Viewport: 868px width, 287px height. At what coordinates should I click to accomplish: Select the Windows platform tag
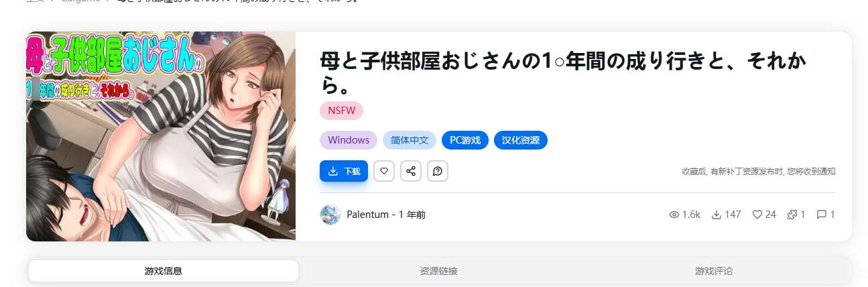[349, 140]
